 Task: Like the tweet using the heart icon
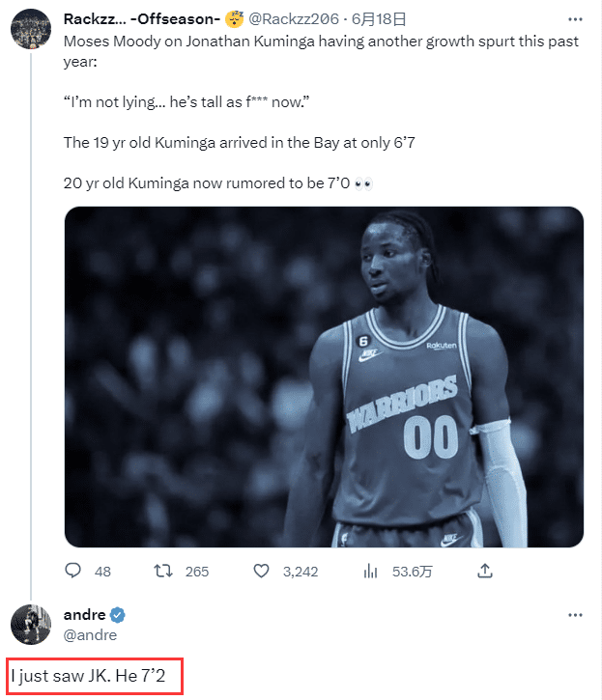[261, 572]
